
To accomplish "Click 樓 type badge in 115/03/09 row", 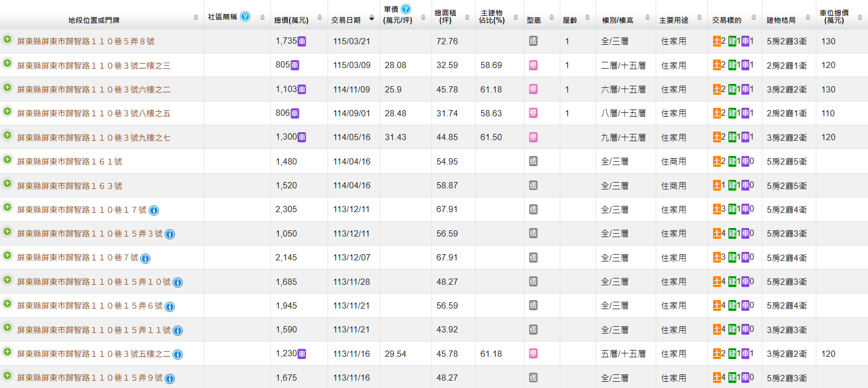I will (x=533, y=65).
